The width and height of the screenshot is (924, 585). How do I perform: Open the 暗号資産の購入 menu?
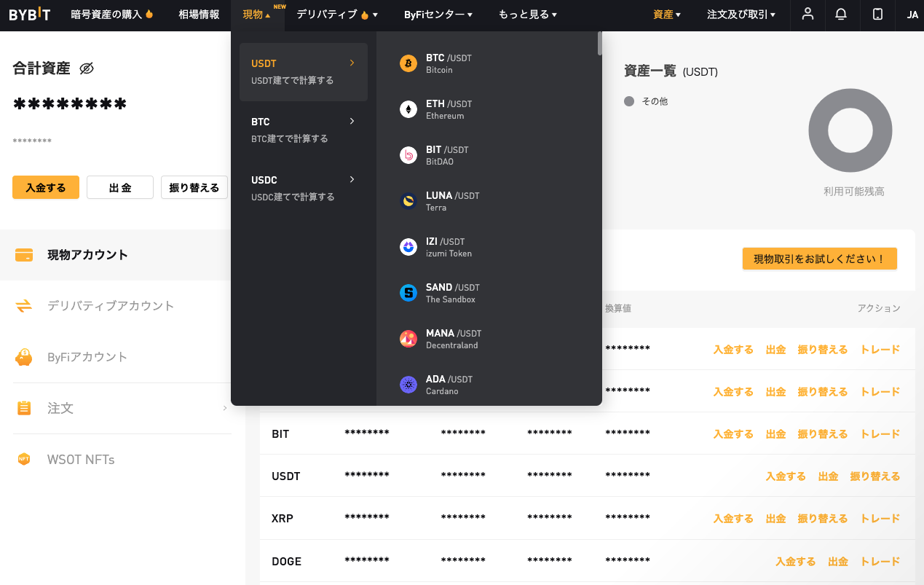coord(112,15)
